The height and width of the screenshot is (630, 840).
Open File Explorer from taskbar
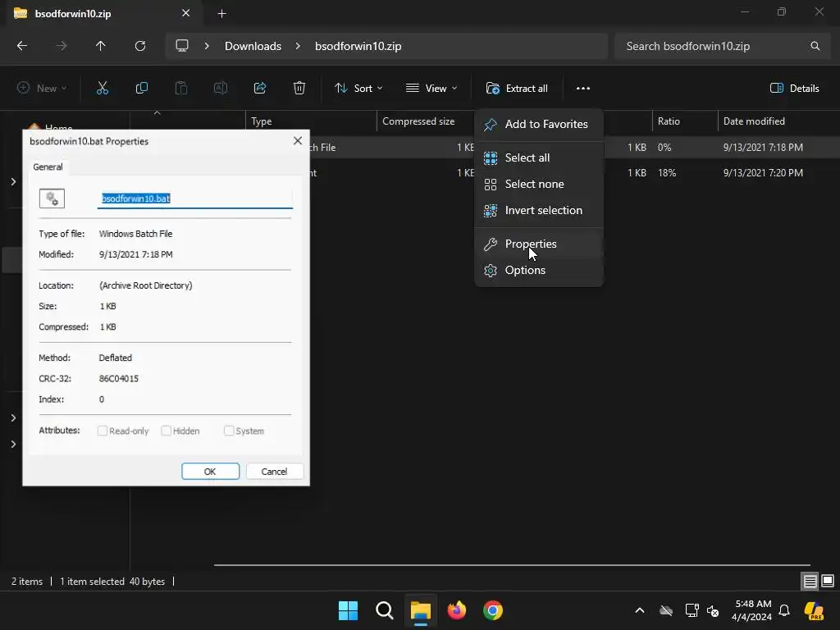[x=421, y=610]
